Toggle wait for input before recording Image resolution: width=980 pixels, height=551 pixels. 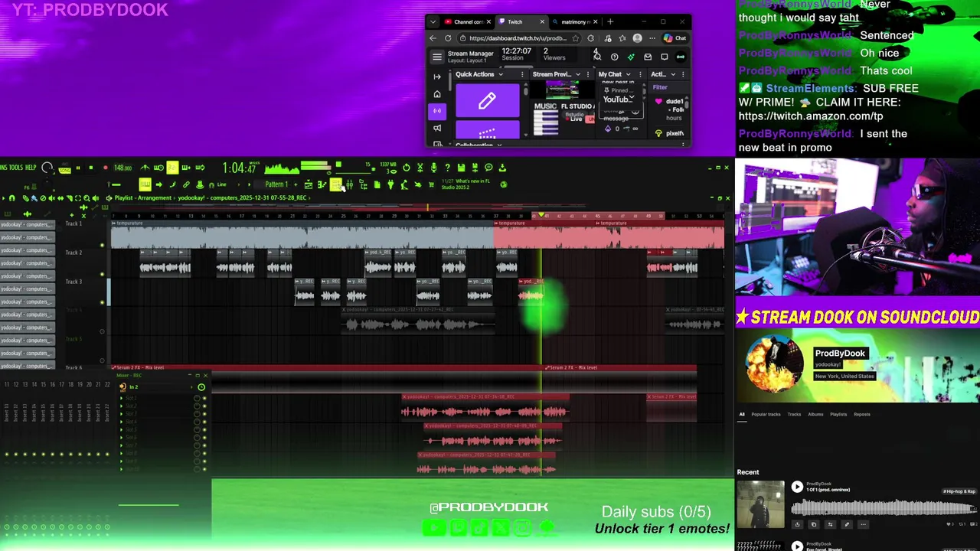158,168
